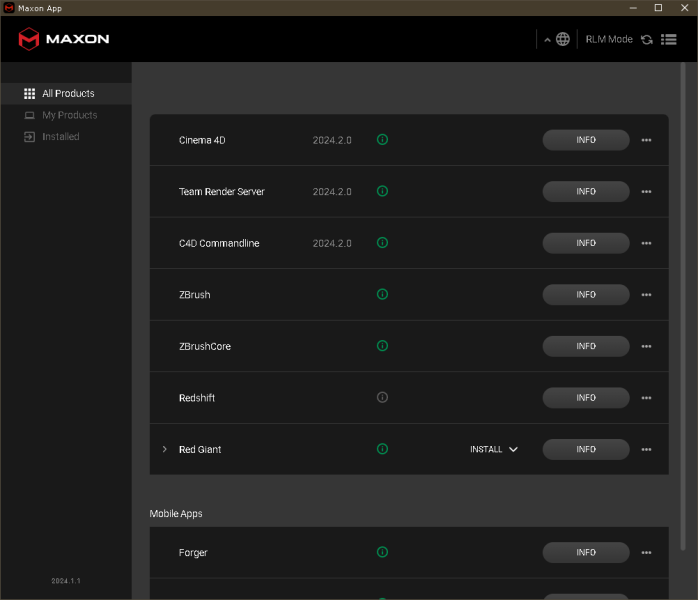Close the Maxon App window

(685, 8)
